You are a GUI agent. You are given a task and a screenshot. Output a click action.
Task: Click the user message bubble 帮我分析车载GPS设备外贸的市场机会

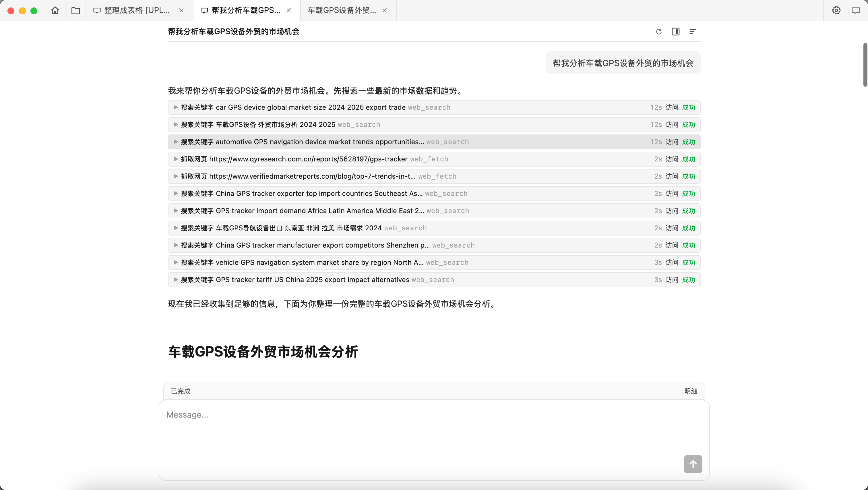(623, 63)
